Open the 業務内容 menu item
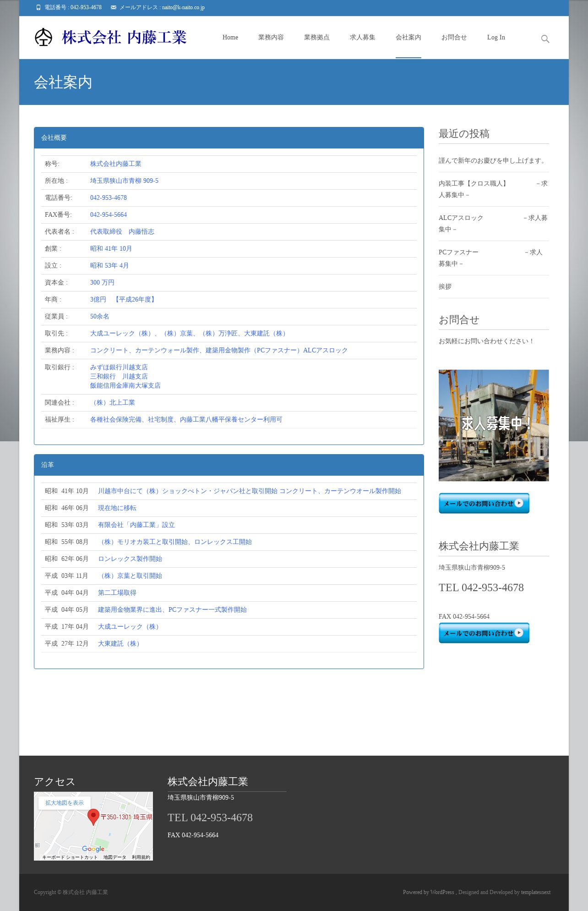 [x=271, y=38]
